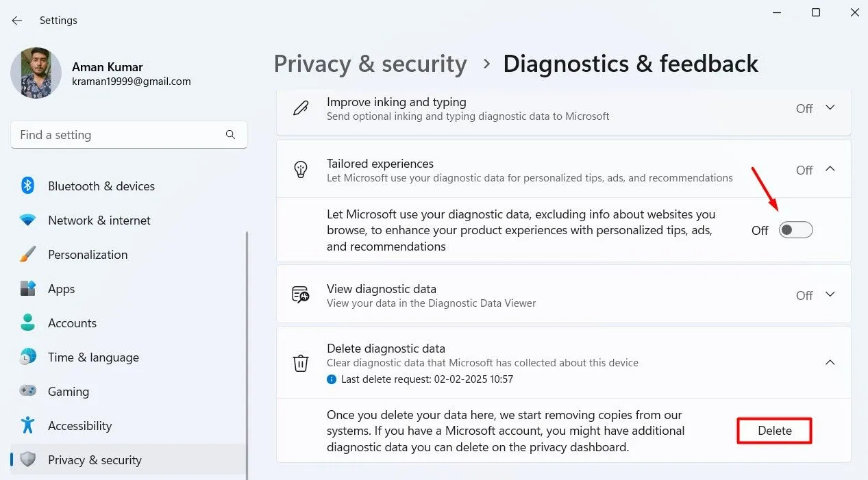Click the Delete diagnostic data trash icon
This screenshot has height=480, width=868.
click(x=301, y=363)
